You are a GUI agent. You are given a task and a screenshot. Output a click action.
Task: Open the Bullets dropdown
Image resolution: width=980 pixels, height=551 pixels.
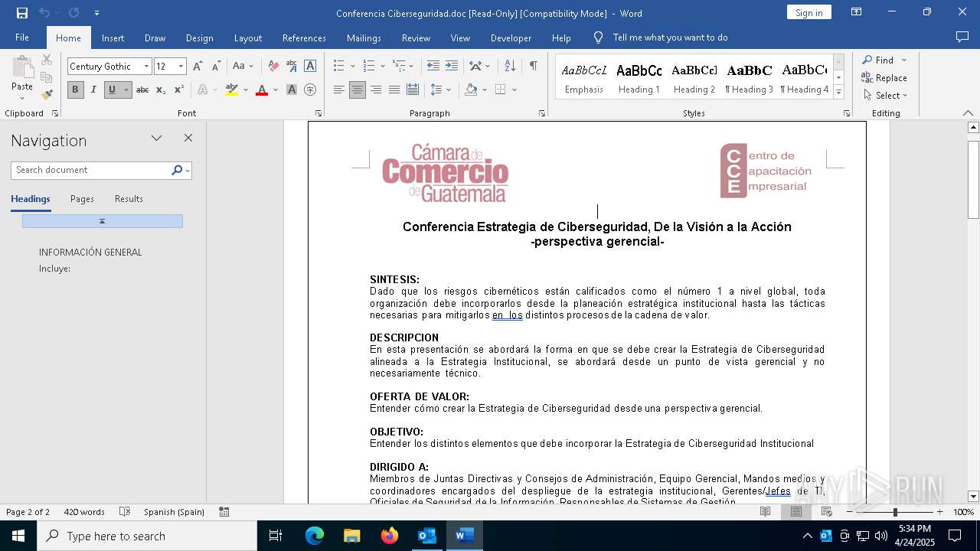352,67
